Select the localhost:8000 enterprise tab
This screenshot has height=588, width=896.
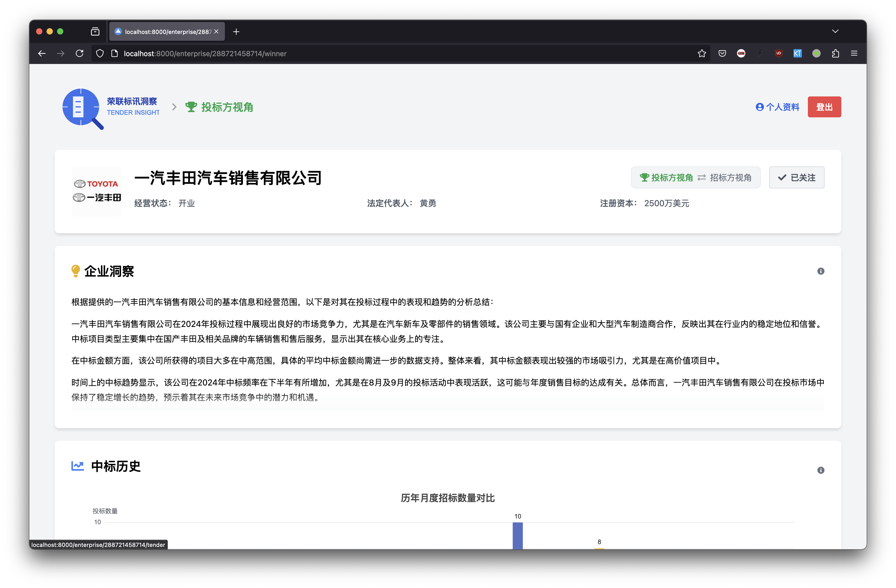166,32
